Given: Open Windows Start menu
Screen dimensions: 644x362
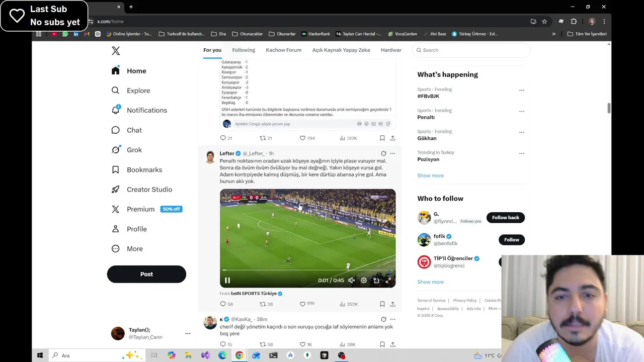Looking at the screenshot, I should coord(40,355).
